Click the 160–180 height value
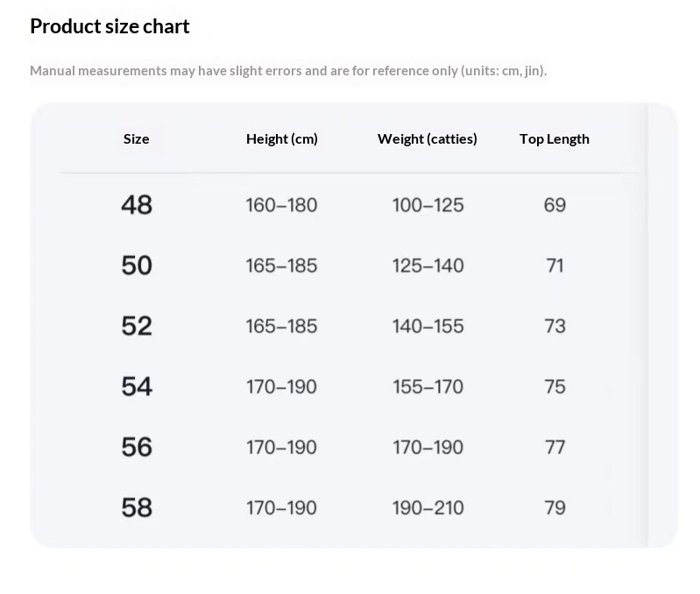The image size is (700, 594). (x=282, y=205)
